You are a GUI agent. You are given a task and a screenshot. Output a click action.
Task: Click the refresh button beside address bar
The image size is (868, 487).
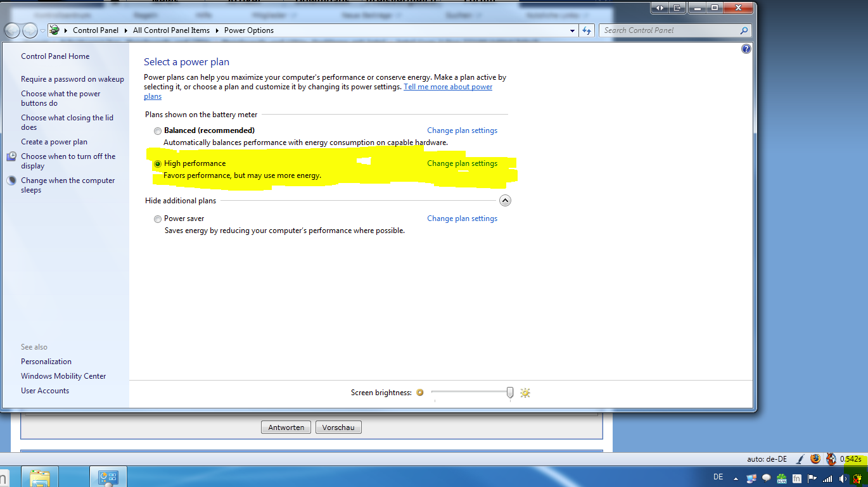[x=587, y=30]
